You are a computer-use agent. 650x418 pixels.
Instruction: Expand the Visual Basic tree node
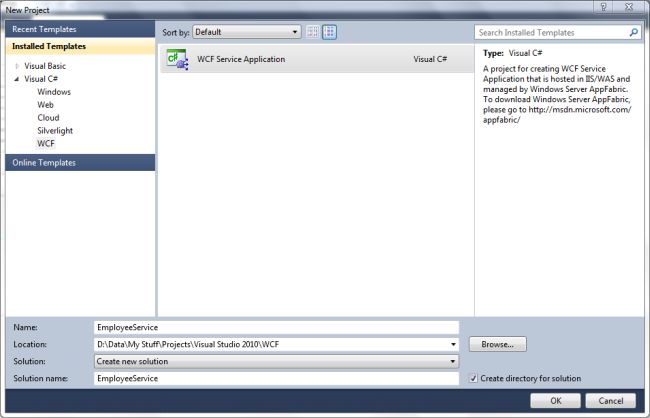coord(17,66)
